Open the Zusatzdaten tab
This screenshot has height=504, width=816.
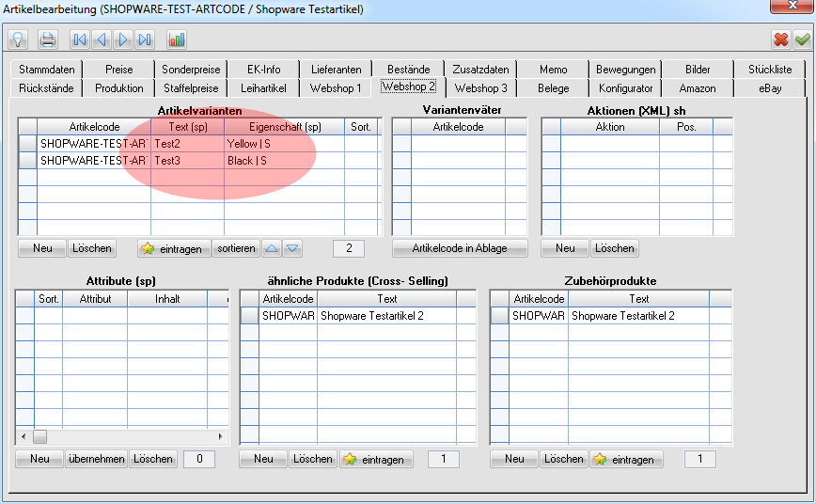click(x=480, y=70)
